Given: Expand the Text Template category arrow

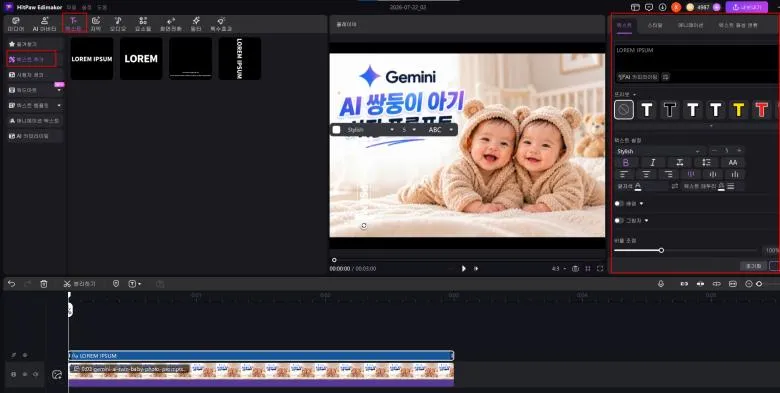Looking at the screenshot, I should (x=59, y=105).
